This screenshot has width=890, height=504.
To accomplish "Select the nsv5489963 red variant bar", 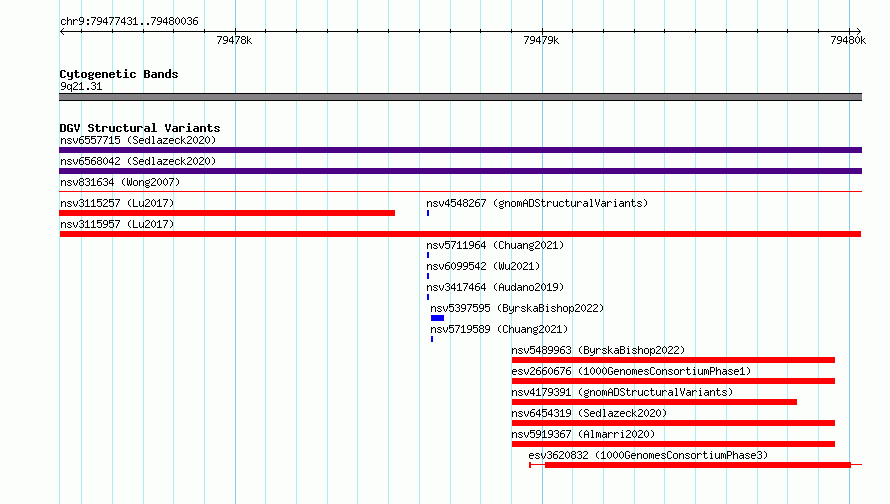I will click(x=673, y=360).
